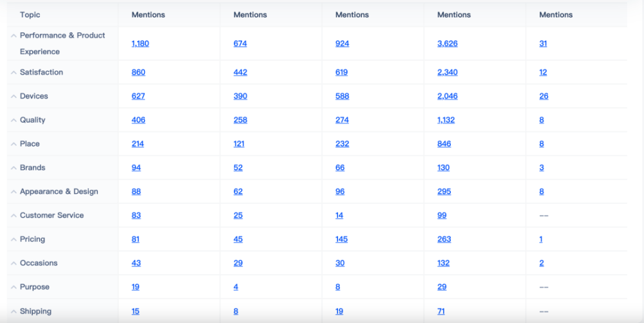Click Satisfaction's 860 mentions link
The height and width of the screenshot is (323, 644).
138,72
